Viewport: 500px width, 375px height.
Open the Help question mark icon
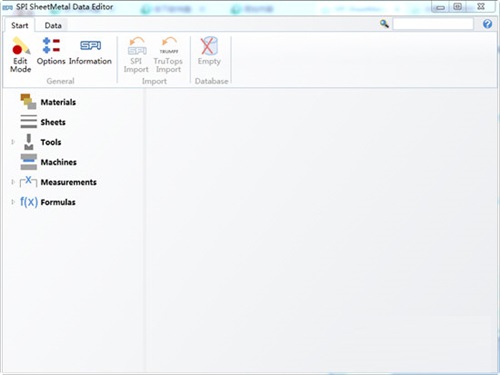coord(487,24)
